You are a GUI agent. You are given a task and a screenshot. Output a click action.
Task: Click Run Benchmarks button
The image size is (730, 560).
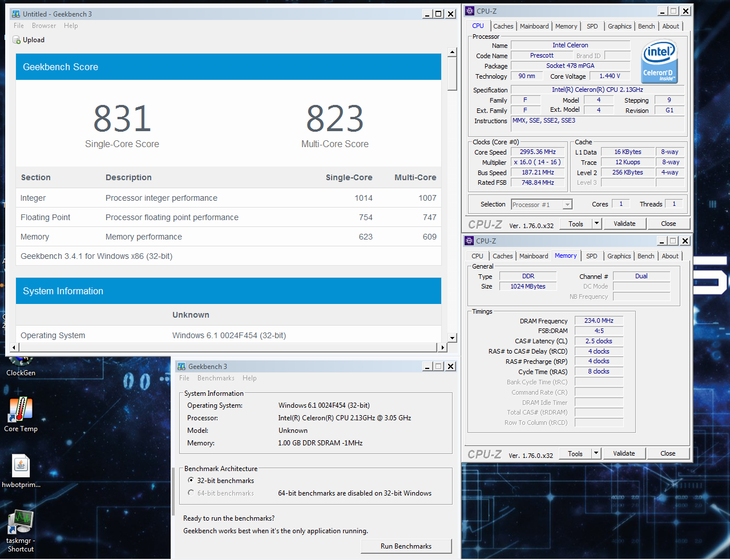point(406,546)
